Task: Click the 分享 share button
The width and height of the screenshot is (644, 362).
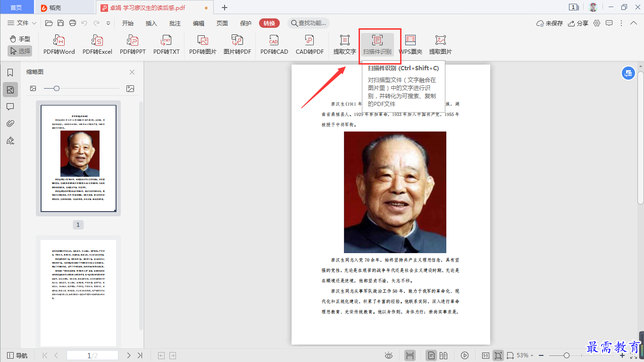Action: coord(578,23)
